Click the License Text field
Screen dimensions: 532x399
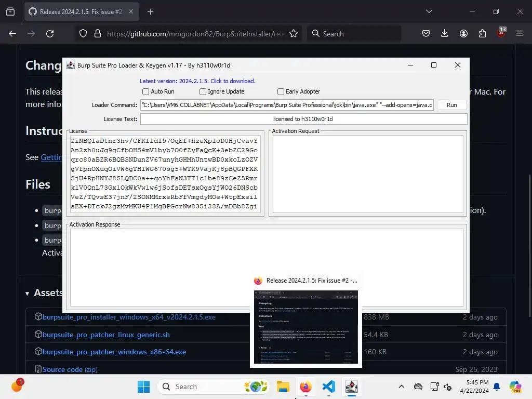pyautogui.click(x=303, y=119)
